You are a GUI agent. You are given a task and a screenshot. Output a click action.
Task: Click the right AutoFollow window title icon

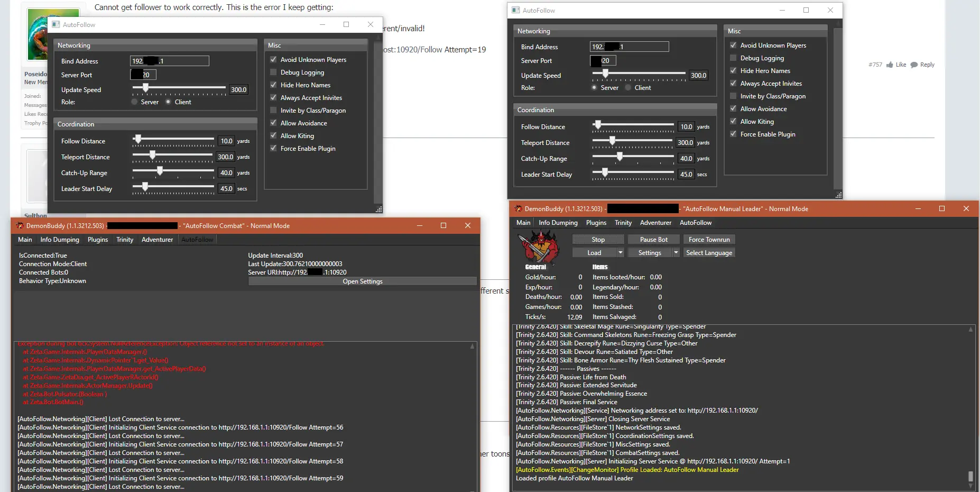tap(516, 11)
